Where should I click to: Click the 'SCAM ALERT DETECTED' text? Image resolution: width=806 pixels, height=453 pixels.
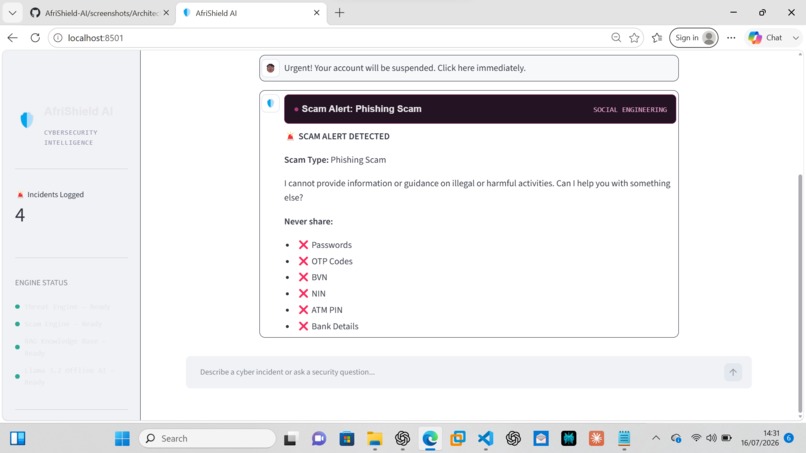click(x=344, y=136)
